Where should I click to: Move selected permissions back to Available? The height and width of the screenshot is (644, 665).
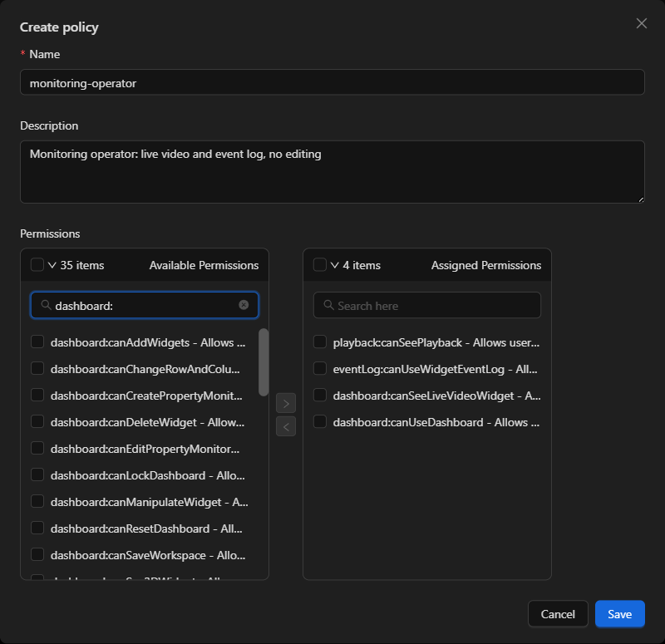click(286, 426)
